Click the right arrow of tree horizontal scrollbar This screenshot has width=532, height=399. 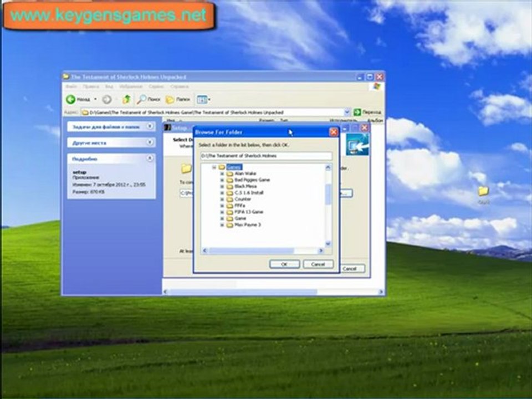point(321,250)
